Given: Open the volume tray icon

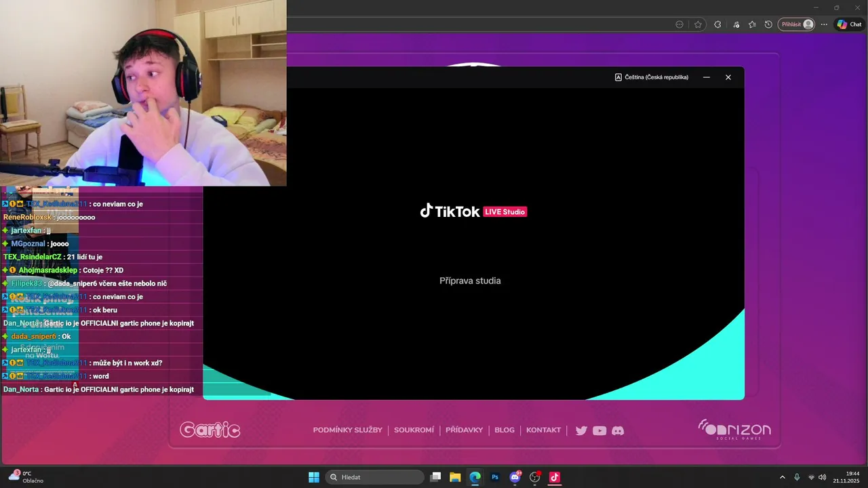Looking at the screenshot, I should coord(823,477).
